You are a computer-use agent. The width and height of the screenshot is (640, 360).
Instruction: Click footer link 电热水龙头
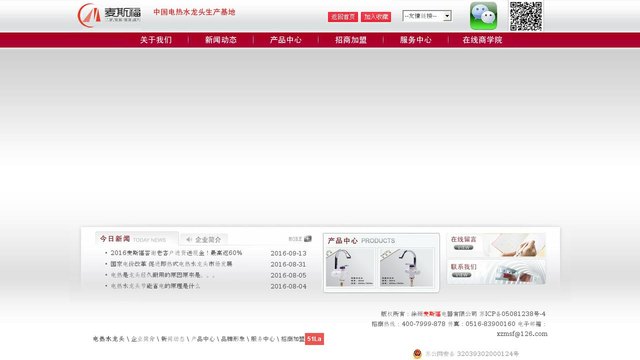(109, 339)
